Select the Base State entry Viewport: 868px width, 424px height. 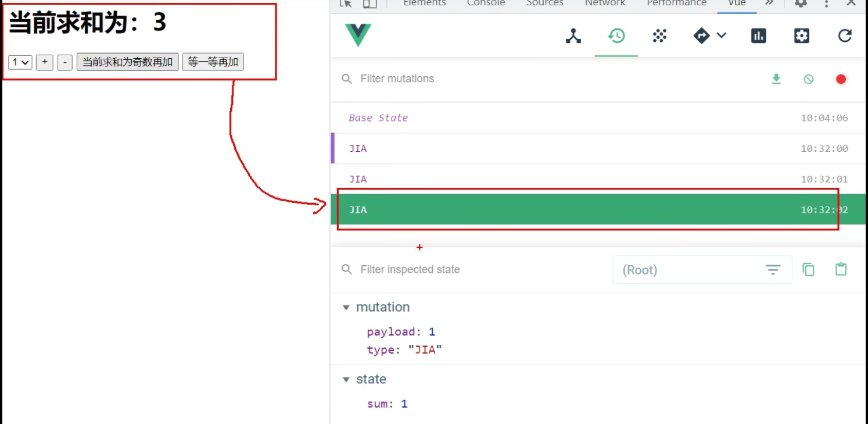pyautogui.click(x=598, y=118)
